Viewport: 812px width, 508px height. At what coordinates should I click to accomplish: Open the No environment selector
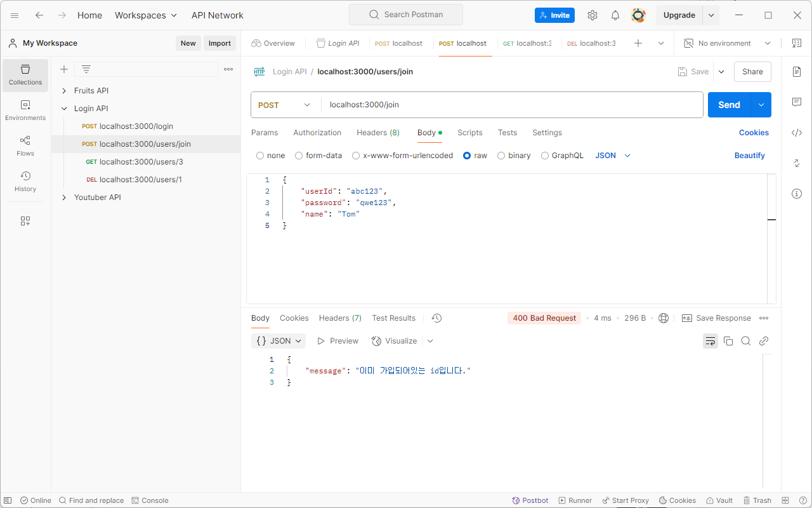728,43
